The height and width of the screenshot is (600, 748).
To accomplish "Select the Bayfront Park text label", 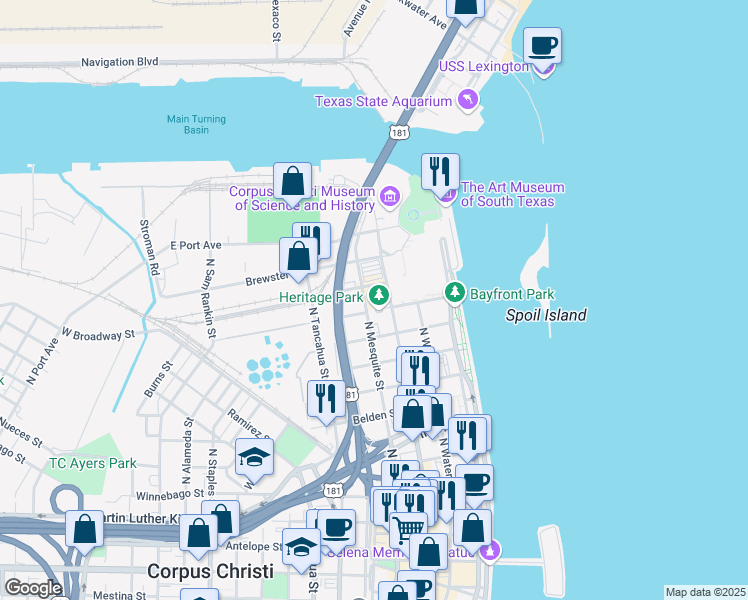I will 512,294.
